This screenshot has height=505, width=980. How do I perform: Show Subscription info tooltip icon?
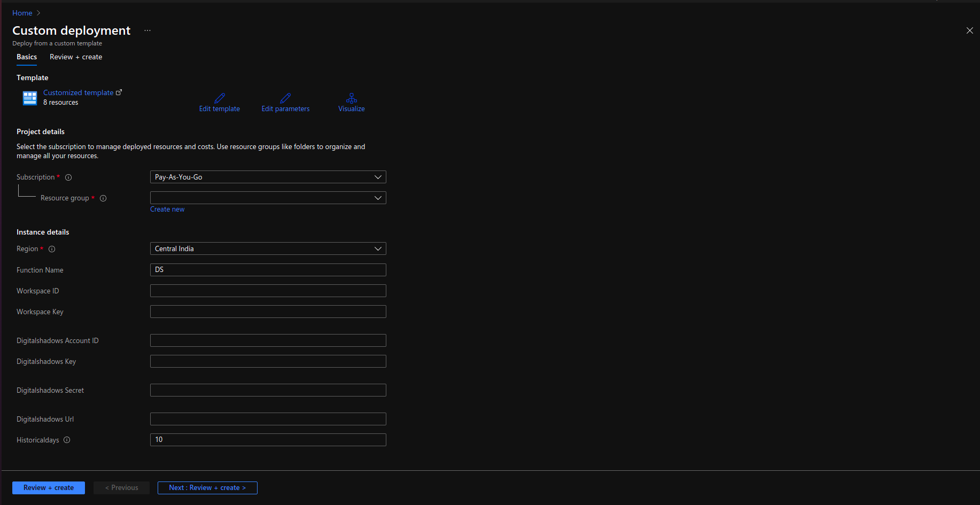coord(68,177)
